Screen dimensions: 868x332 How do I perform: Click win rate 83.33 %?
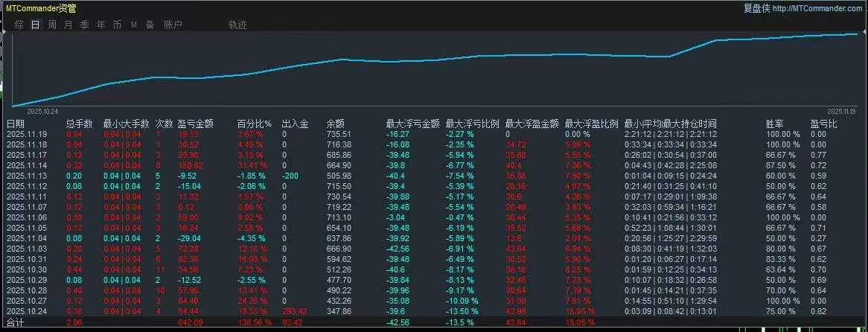click(781, 260)
